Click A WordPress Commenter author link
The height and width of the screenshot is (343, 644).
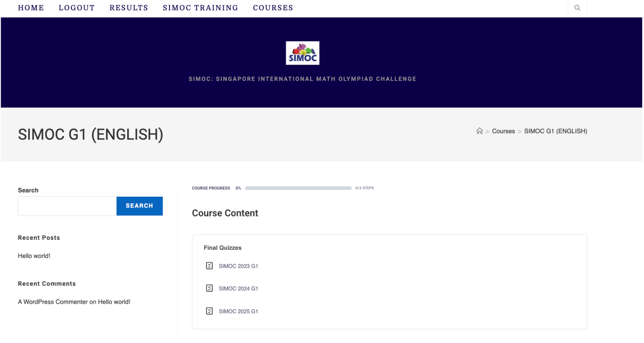53,302
